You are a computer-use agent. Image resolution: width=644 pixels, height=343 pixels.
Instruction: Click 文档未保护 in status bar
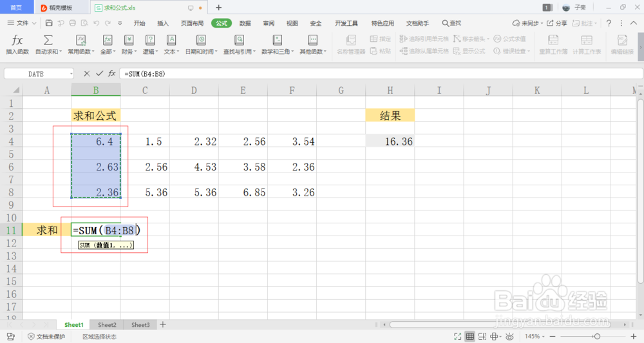(x=46, y=337)
